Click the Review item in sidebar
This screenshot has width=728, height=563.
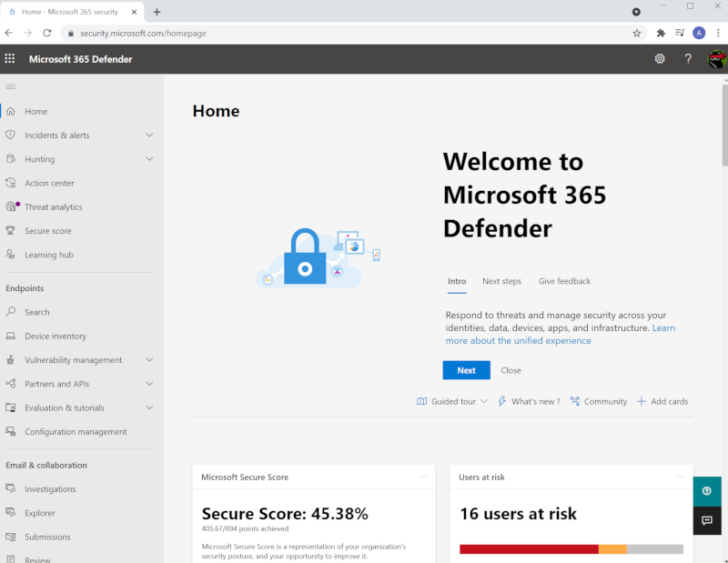[x=37, y=559]
